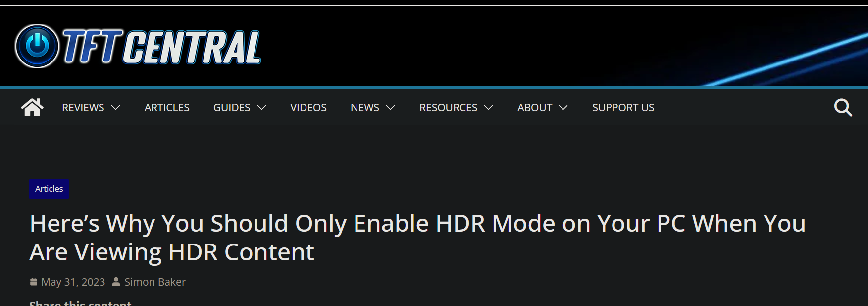Click the home icon in navigation bar
The height and width of the screenshot is (306, 868).
coord(32,107)
